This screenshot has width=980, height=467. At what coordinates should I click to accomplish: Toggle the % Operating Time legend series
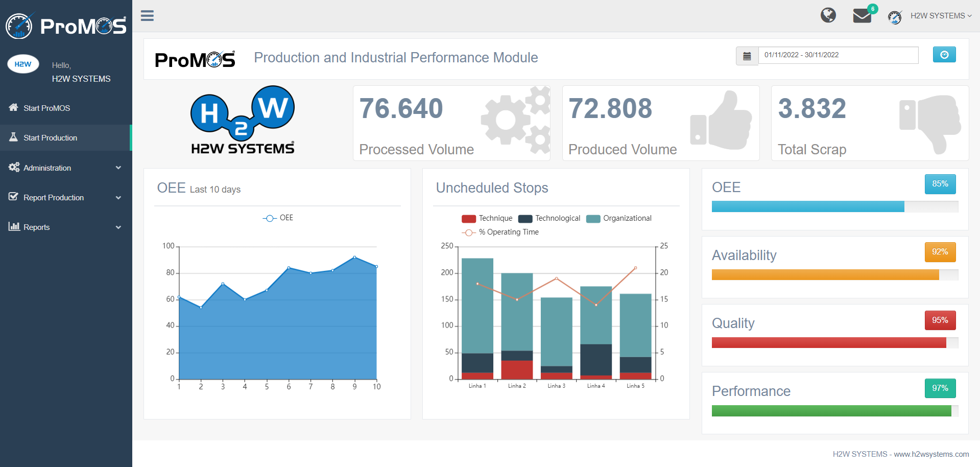coord(500,232)
